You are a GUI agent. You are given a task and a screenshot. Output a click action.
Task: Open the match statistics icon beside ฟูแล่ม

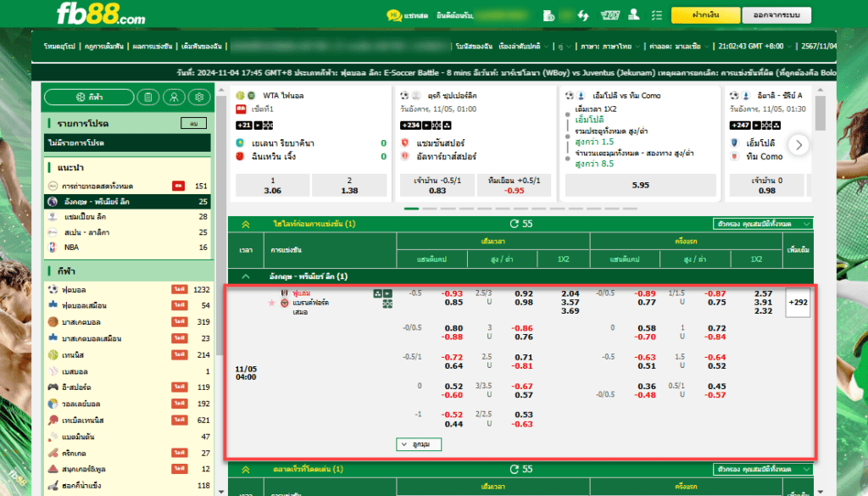click(378, 293)
